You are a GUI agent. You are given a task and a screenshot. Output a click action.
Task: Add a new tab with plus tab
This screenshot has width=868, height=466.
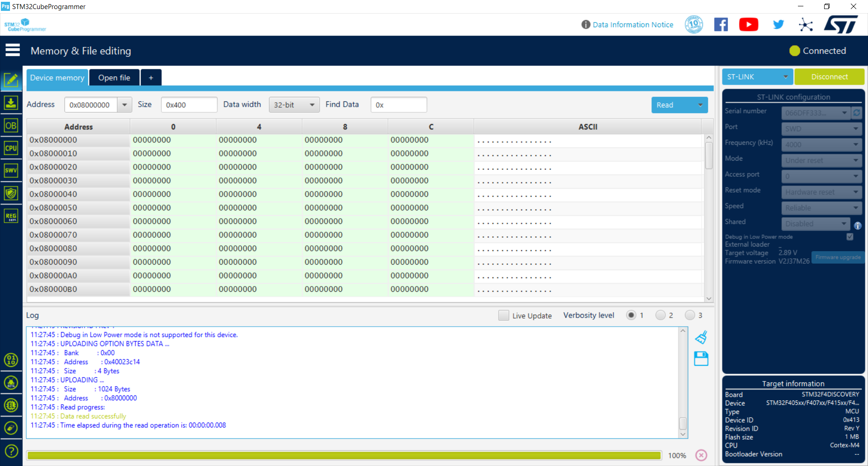151,78
